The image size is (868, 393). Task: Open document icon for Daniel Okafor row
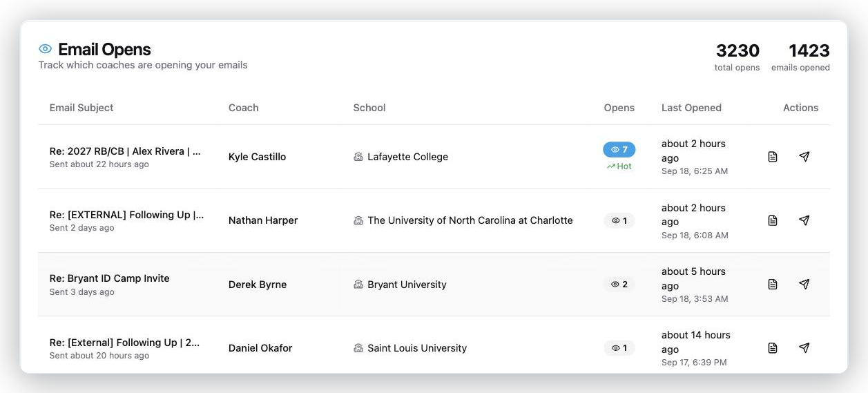(773, 348)
